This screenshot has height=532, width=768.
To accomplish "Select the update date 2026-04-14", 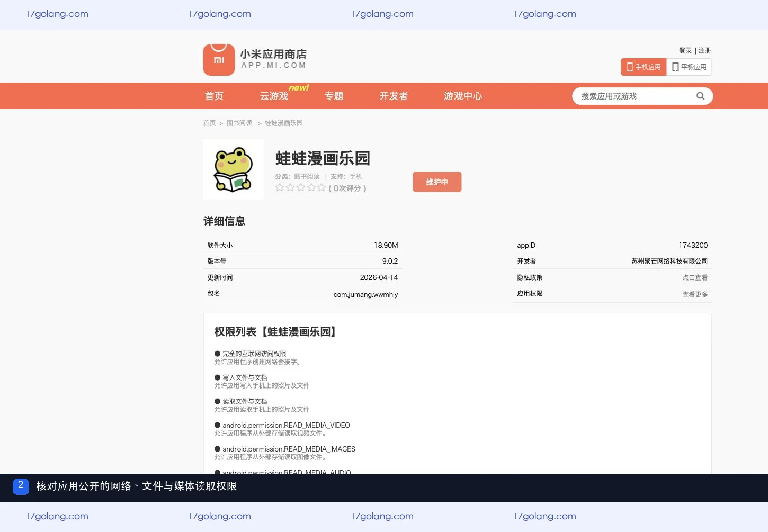I will 379,277.
